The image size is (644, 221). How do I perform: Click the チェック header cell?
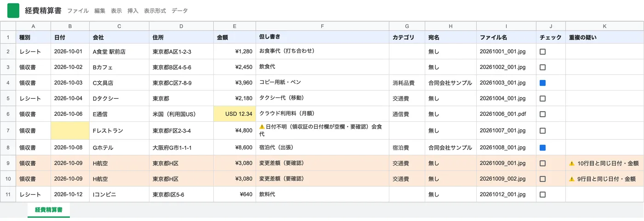[551, 37]
